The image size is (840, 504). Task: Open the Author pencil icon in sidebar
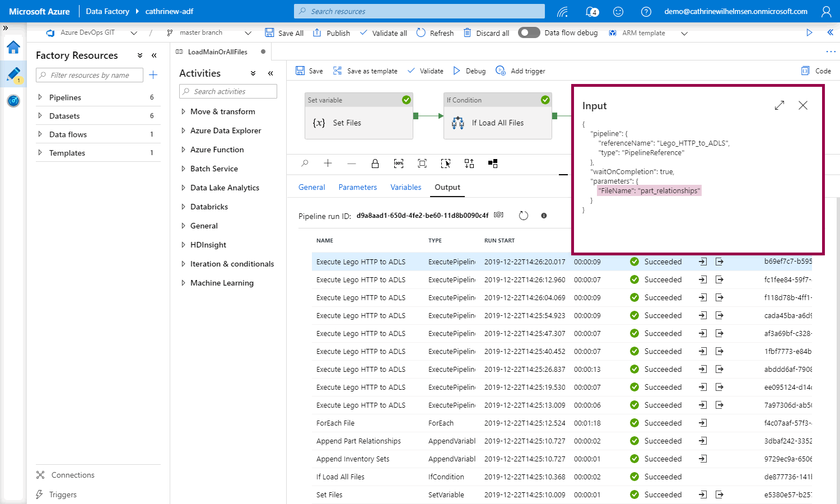point(13,74)
